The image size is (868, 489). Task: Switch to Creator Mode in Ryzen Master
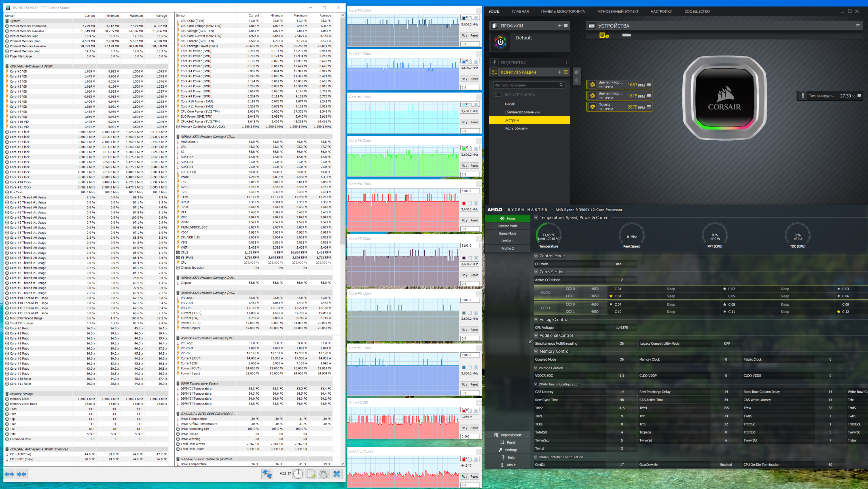(x=507, y=226)
